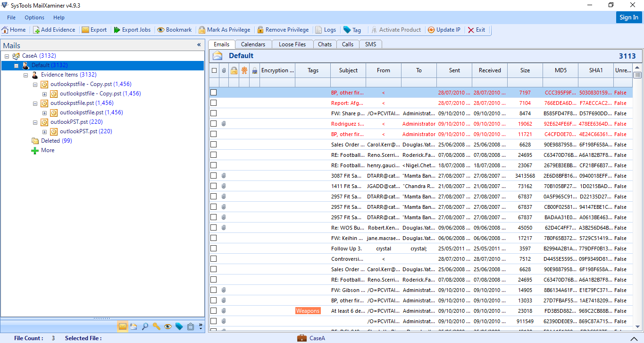Click the eye bookmark icon in bottom bar
This screenshot has width=644, height=343.
pyautogui.click(x=167, y=326)
